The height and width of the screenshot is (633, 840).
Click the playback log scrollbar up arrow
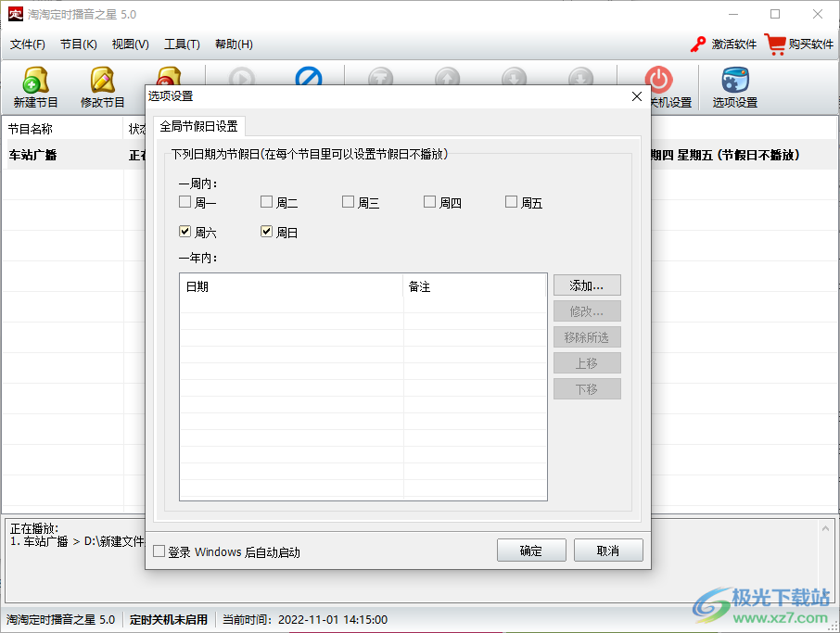[825, 529]
